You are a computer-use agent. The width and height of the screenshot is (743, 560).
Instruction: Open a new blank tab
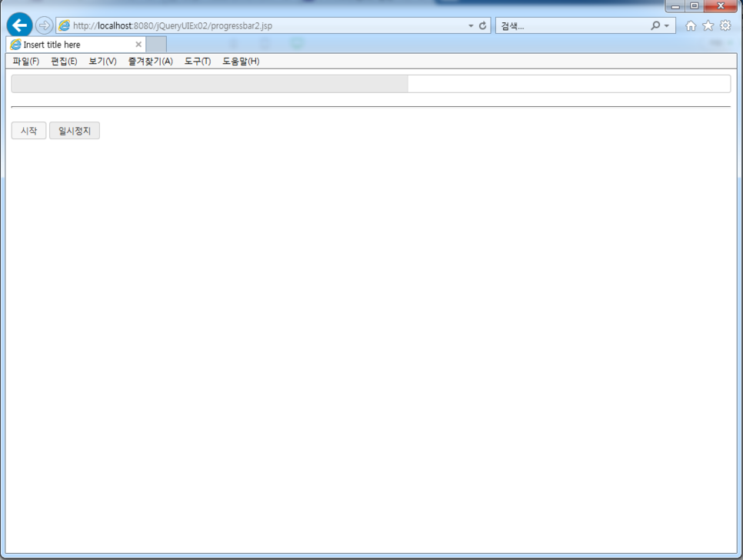[x=156, y=44]
